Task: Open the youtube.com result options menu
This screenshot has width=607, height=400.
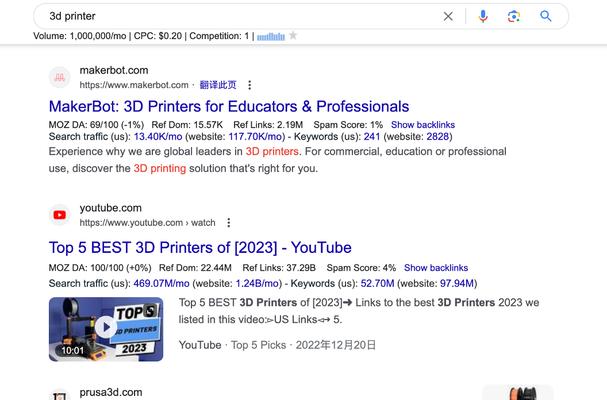Action: tap(229, 223)
